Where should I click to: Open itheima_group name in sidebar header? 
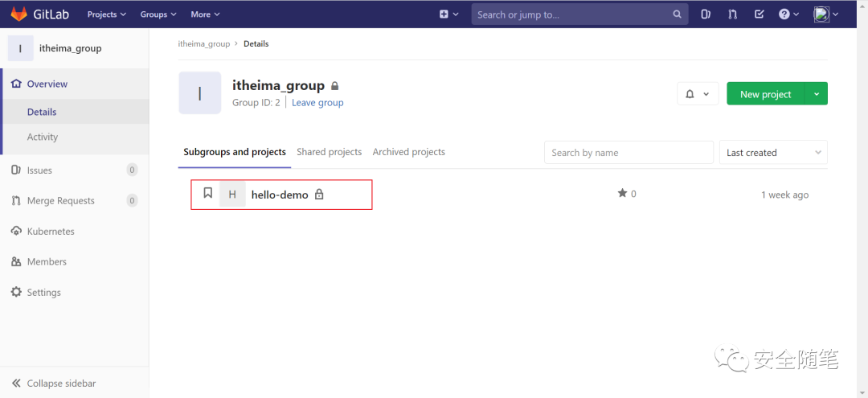tap(70, 48)
